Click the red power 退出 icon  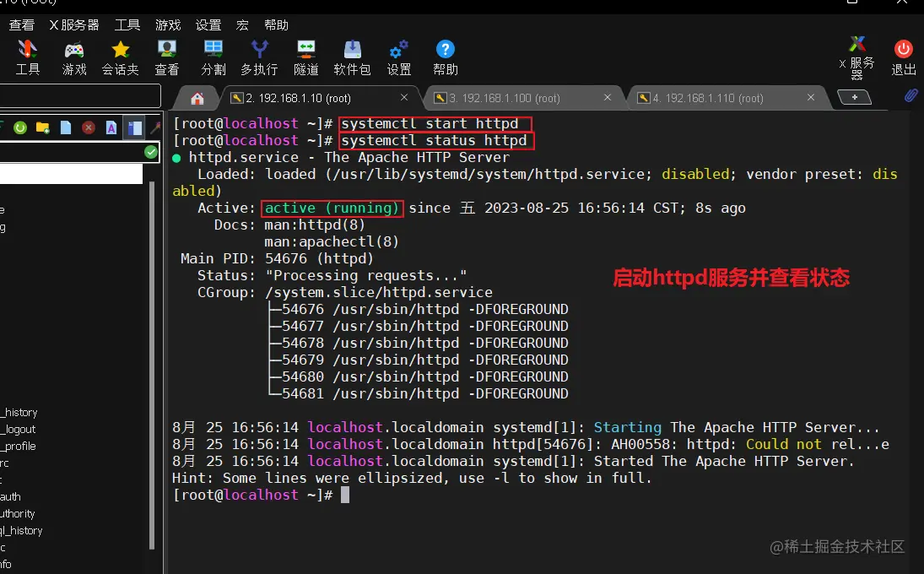[x=904, y=57]
